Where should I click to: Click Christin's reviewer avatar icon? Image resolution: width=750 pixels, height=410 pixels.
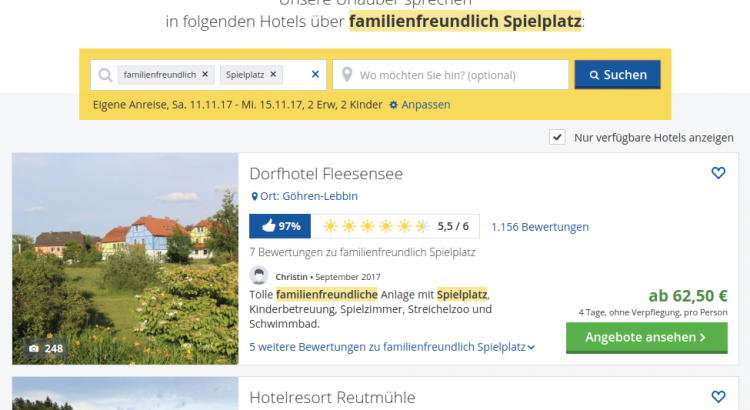tap(259, 276)
